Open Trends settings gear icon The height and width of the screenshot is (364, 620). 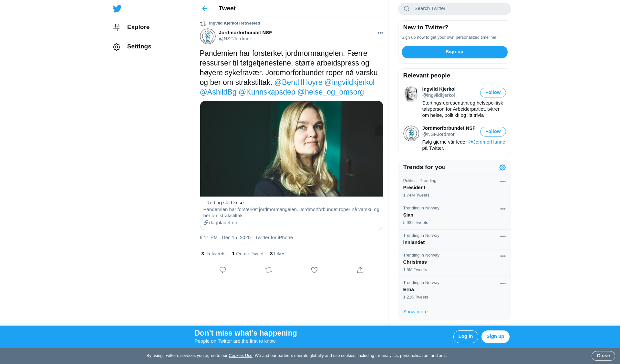point(502,167)
